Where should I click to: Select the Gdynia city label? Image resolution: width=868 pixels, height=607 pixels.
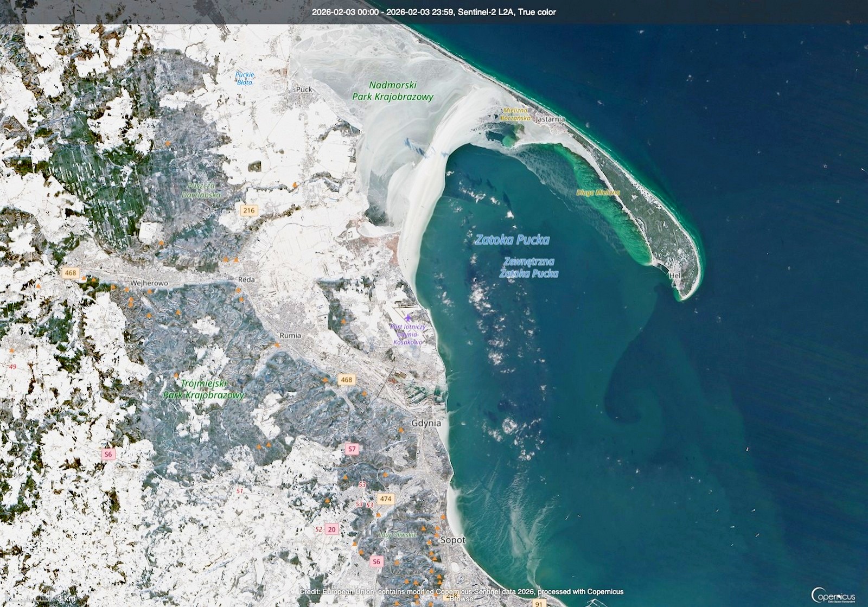point(426,423)
